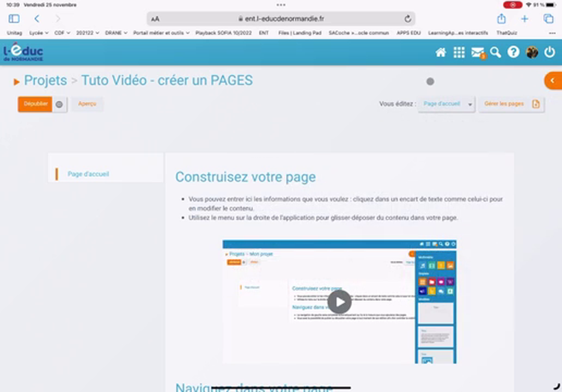Open the messaging envelope with notification badge
This screenshot has height=392, width=562.
point(477,52)
